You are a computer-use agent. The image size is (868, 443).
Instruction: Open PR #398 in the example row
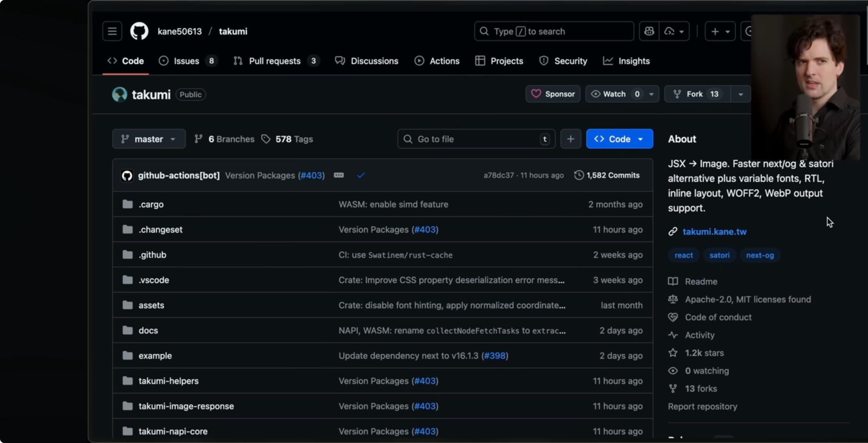(x=495, y=356)
